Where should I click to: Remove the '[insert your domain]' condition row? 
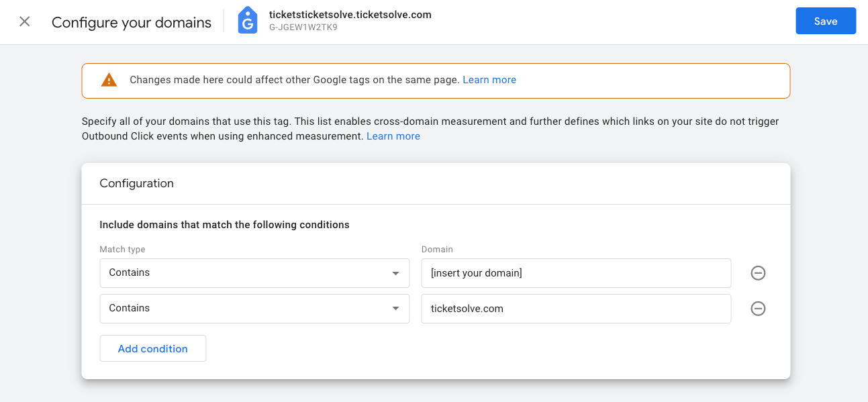[758, 273]
